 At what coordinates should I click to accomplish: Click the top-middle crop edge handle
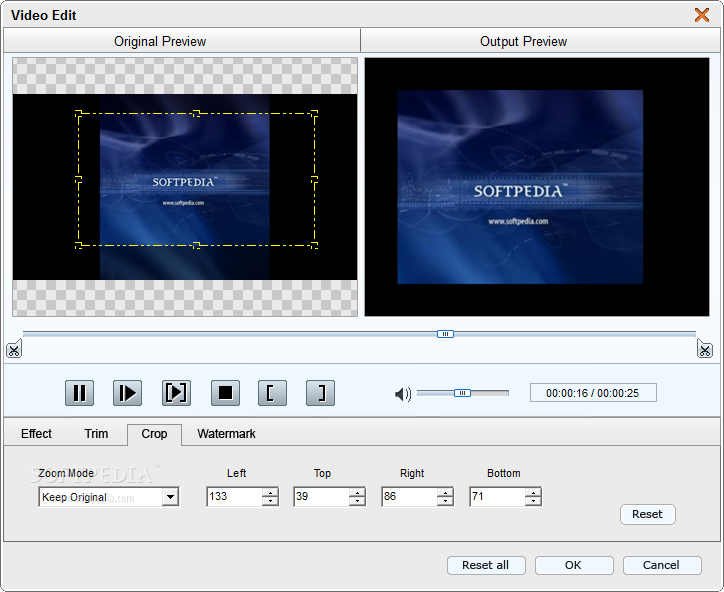click(x=196, y=113)
